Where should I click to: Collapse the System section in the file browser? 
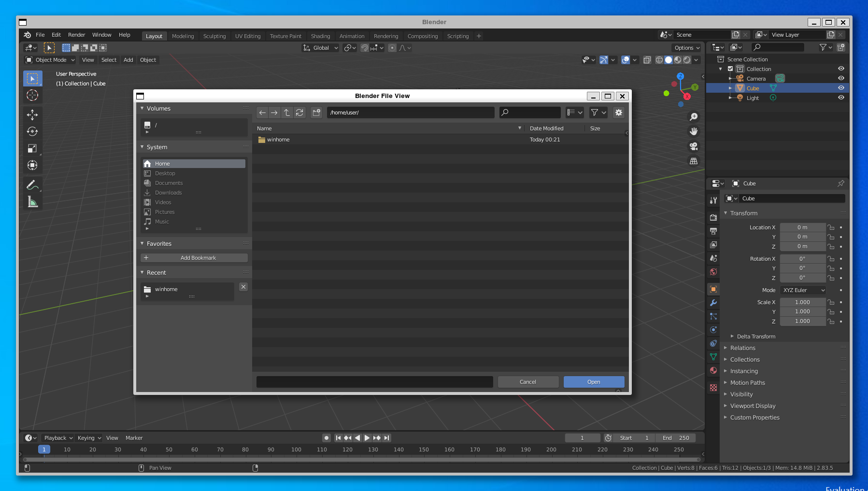(142, 147)
